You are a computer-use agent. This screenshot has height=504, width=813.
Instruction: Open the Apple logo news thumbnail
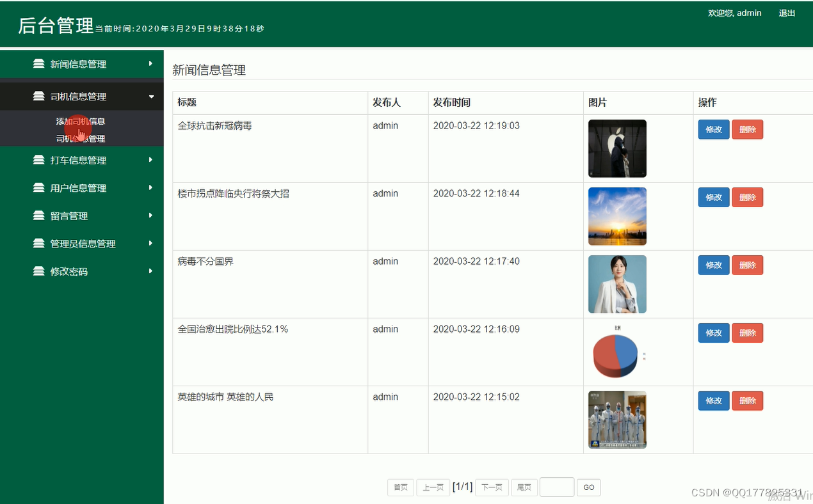coord(617,148)
